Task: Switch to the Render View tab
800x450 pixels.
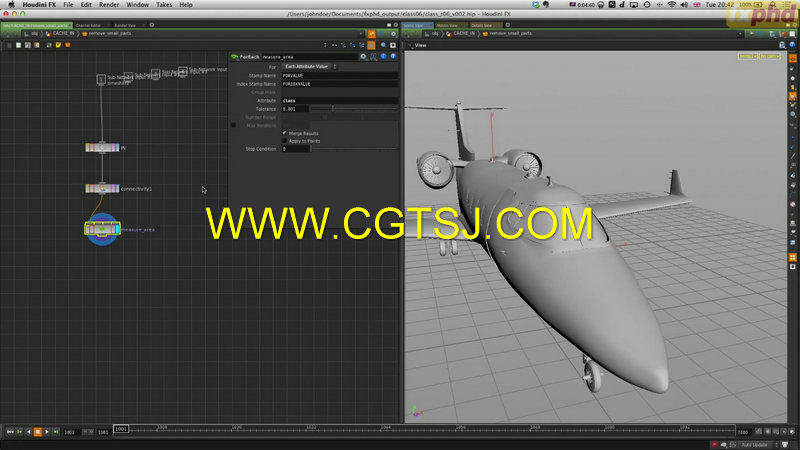Action: [x=125, y=25]
